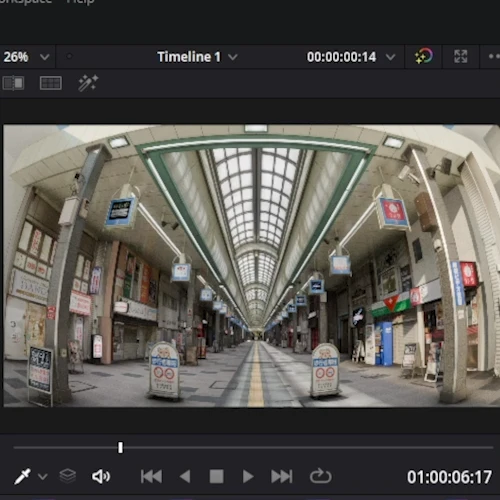Toggle loop playback
Screen dimensions: 500x500
(320, 476)
